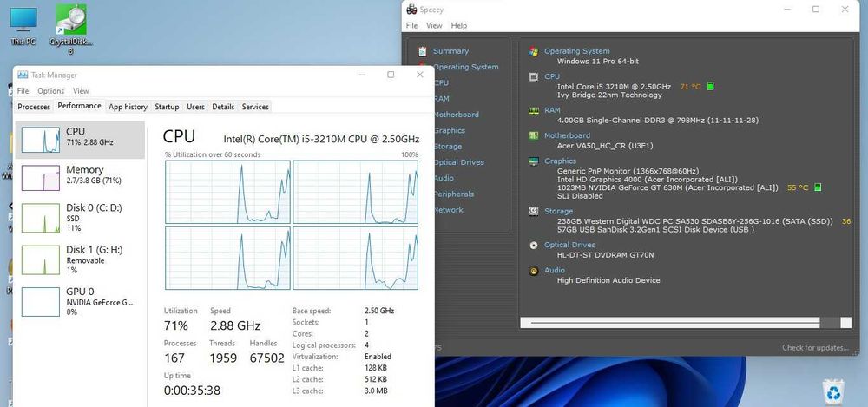
Task: Click Check for updates link in Speccy
Action: (x=815, y=348)
